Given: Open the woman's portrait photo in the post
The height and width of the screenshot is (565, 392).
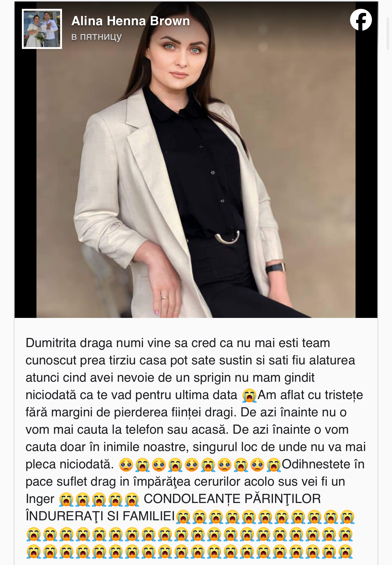Looking at the screenshot, I should point(196,160).
